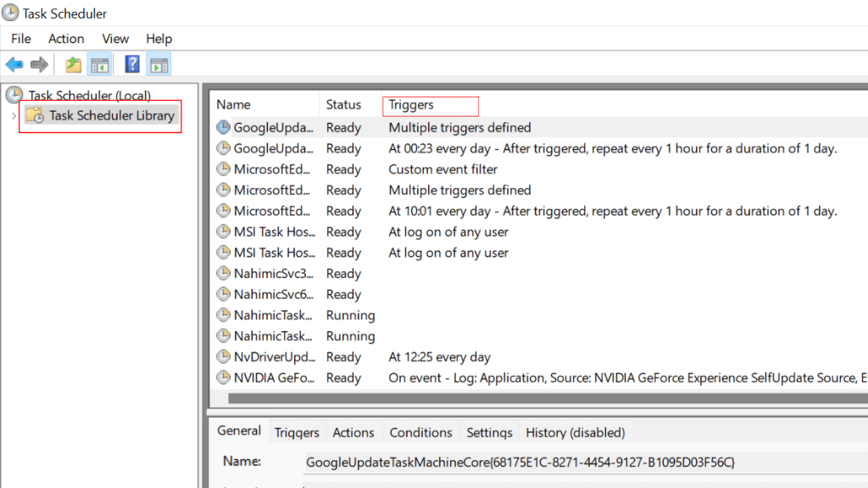Switch to the History (disabled) tab

coord(575,432)
